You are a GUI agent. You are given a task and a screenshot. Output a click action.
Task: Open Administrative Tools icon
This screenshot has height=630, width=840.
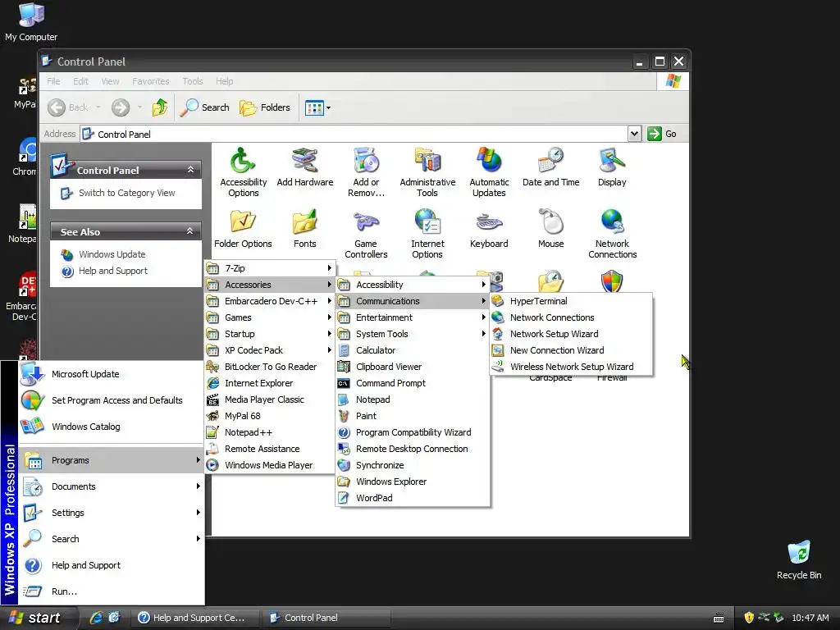427,172
